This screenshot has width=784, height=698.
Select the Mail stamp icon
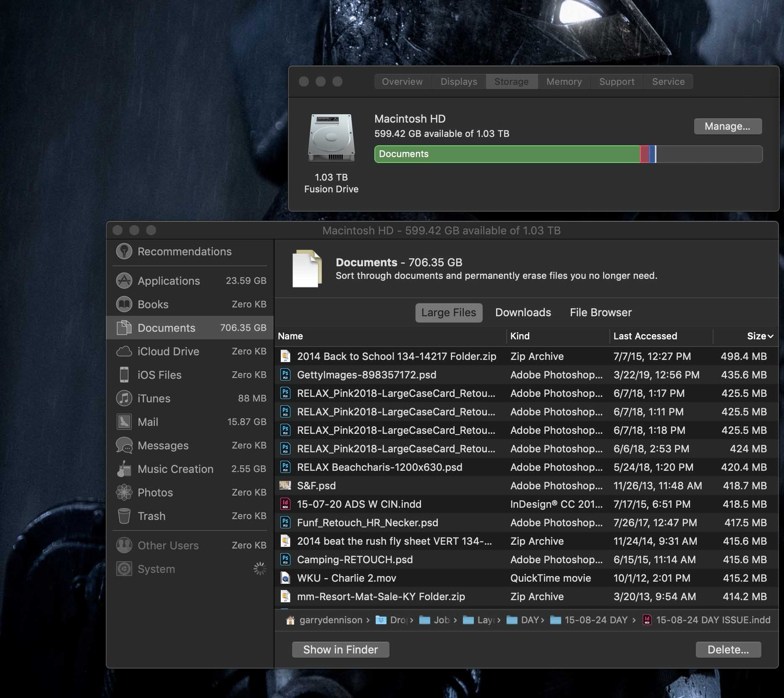point(124,422)
